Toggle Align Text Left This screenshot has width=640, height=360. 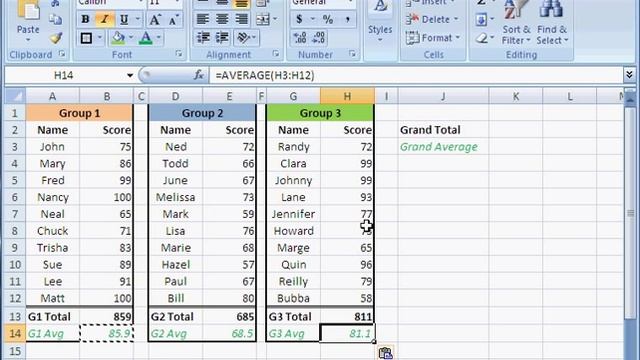pos(203,19)
